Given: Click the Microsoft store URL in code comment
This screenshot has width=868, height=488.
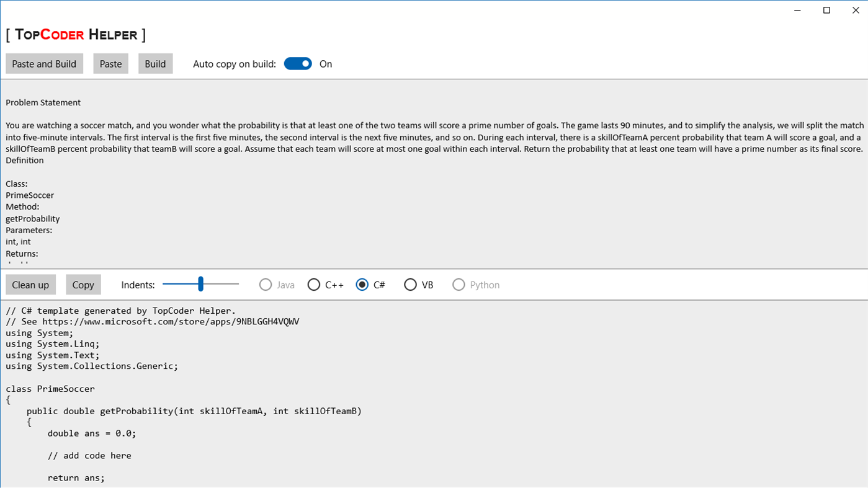Looking at the screenshot, I should [171, 322].
